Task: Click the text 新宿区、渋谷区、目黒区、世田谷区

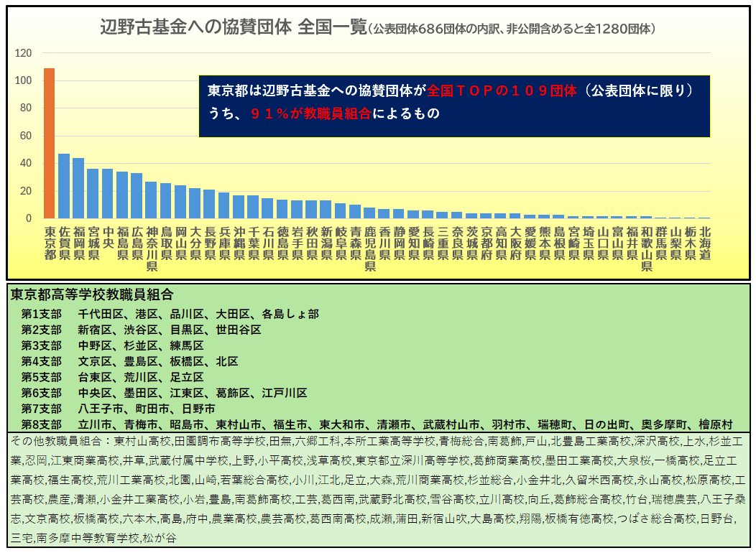Action: pyautogui.click(x=169, y=330)
